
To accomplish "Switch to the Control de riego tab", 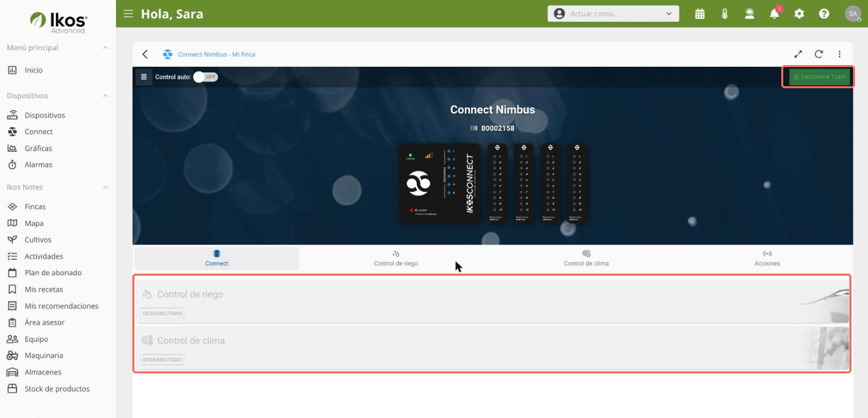I will point(396,259).
